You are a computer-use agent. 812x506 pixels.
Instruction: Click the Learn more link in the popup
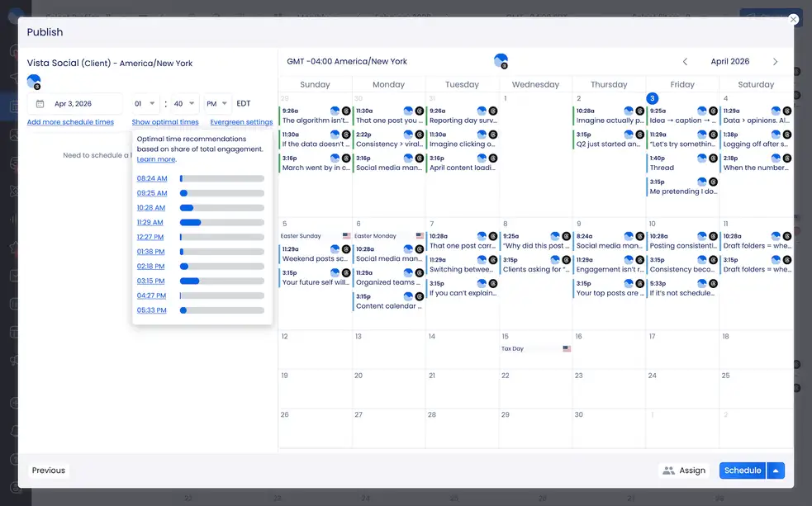click(x=157, y=158)
